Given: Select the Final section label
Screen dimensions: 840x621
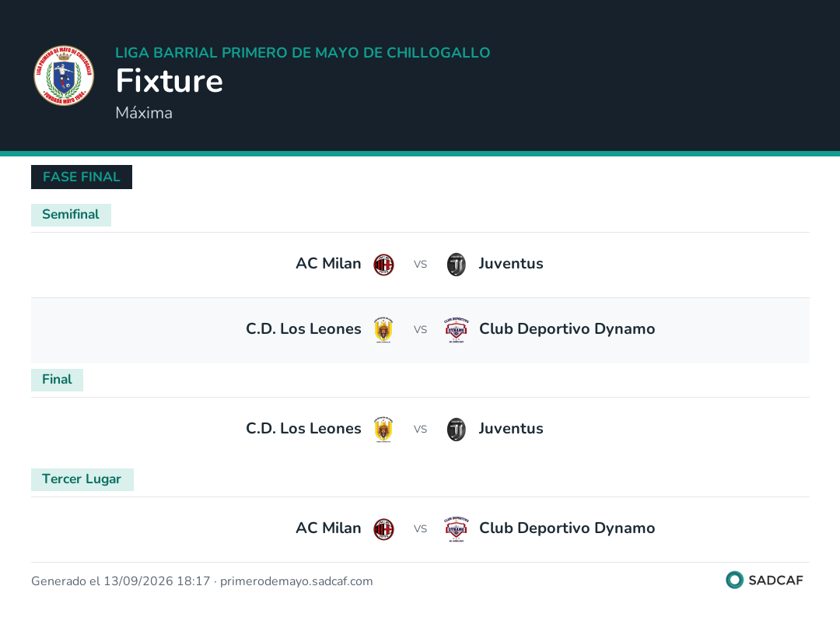Looking at the screenshot, I should pos(57,380).
